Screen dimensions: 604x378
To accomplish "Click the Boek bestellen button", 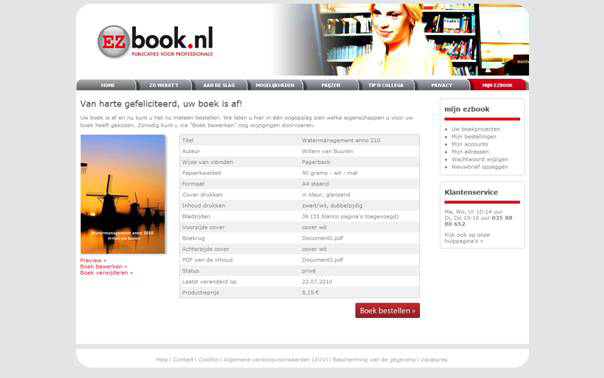I will (388, 311).
